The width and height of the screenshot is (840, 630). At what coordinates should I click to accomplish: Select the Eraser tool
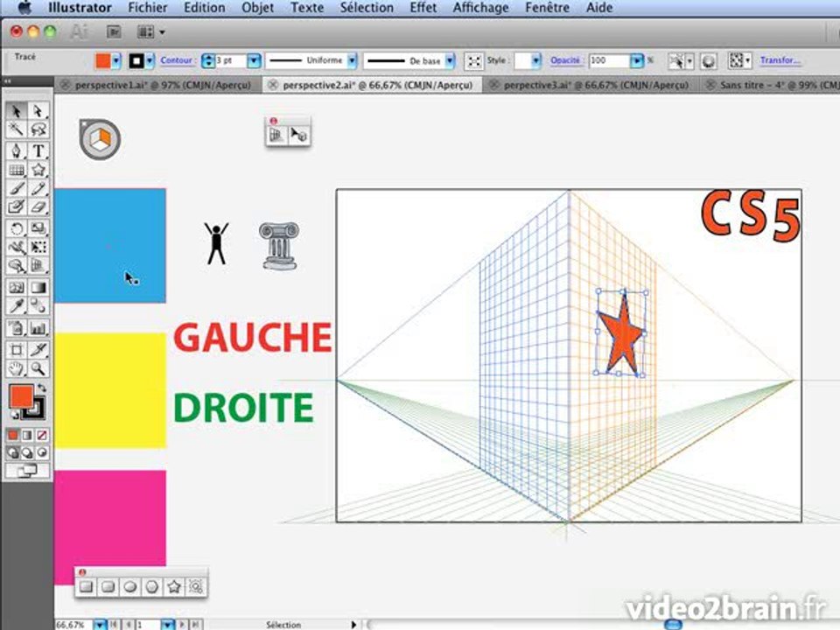click(x=38, y=206)
